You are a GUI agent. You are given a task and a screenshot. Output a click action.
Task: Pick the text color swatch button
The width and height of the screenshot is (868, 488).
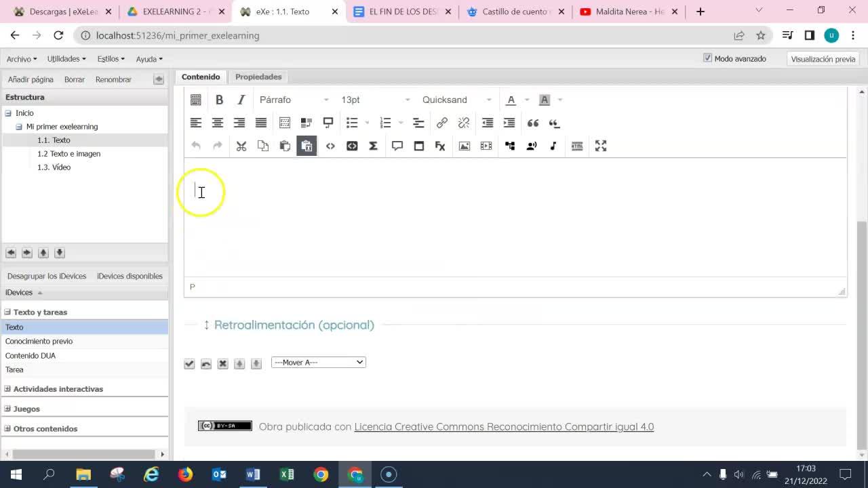(511, 100)
